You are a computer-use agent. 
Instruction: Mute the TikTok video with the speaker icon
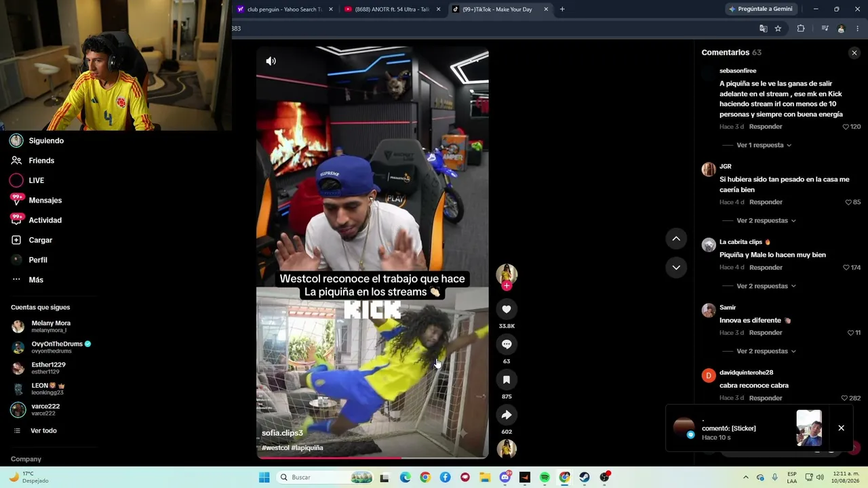pyautogui.click(x=271, y=61)
